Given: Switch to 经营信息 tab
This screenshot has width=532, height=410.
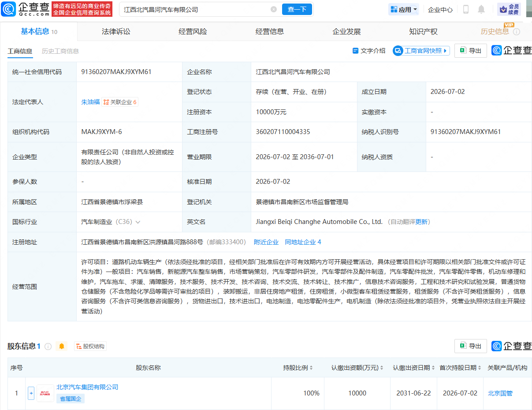Looking at the screenshot, I should pos(270,31).
